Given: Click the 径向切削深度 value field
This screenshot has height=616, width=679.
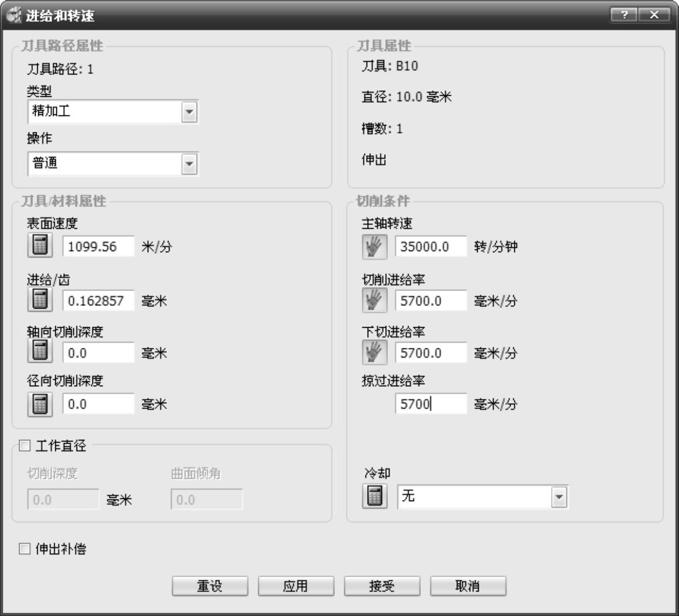Looking at the screenshot, I should [x=98, y=404].
